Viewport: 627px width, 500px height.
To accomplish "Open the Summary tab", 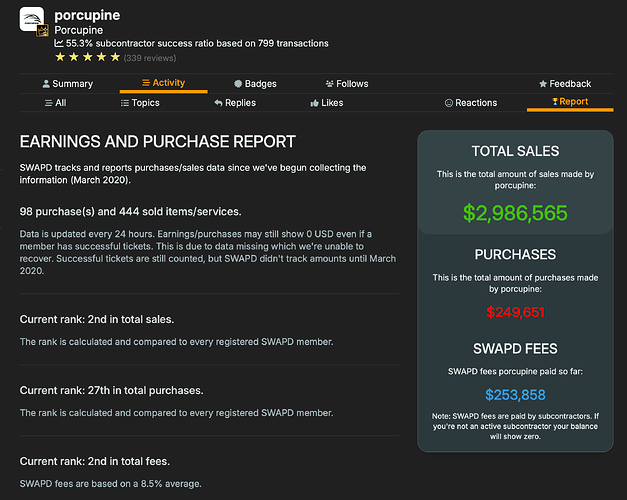I will coord(68,84).
